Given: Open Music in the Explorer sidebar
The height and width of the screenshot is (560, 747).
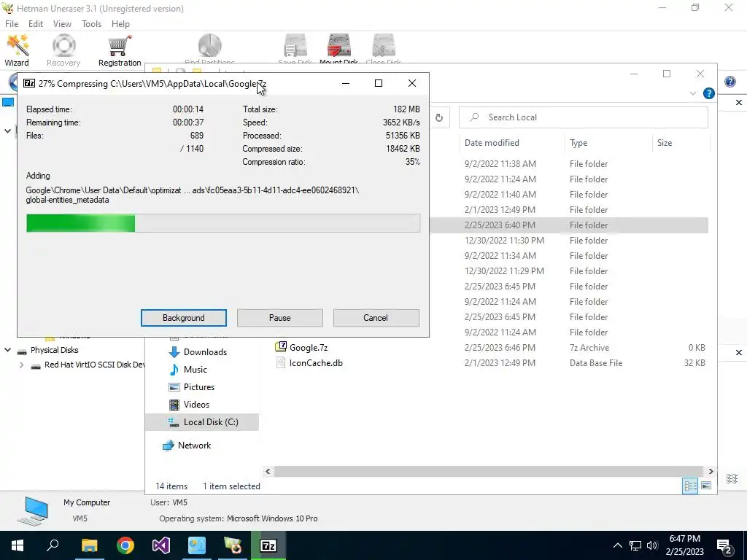Looking at the screenshot, I should pos(195,370).
